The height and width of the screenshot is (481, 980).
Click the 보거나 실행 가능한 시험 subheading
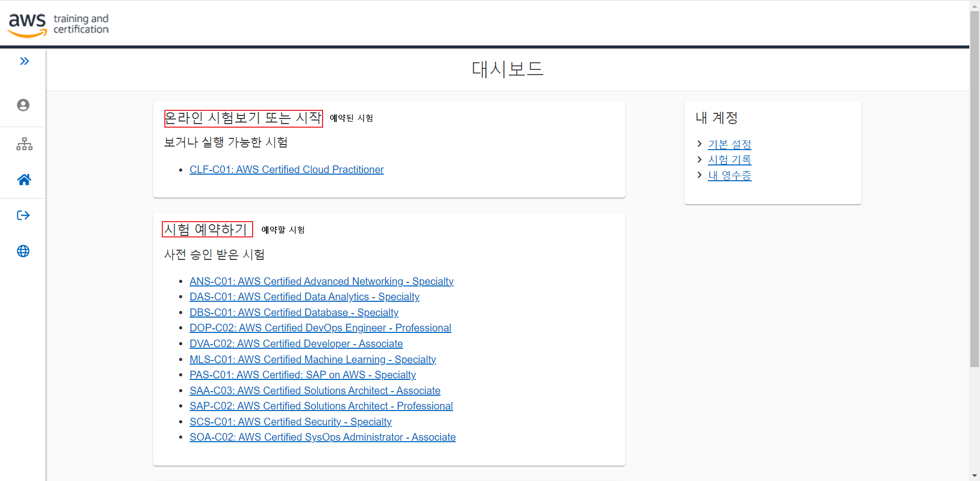point(226,142)
